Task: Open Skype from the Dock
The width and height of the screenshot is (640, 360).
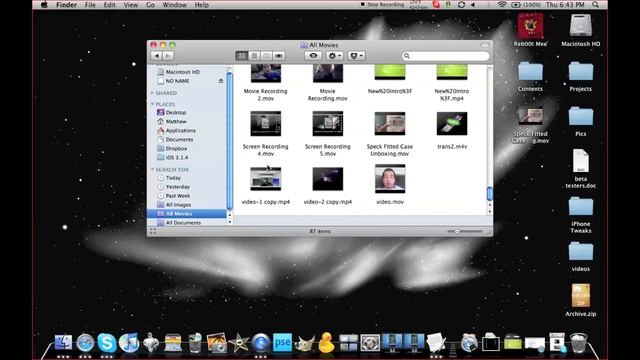Action: [107, 342]
